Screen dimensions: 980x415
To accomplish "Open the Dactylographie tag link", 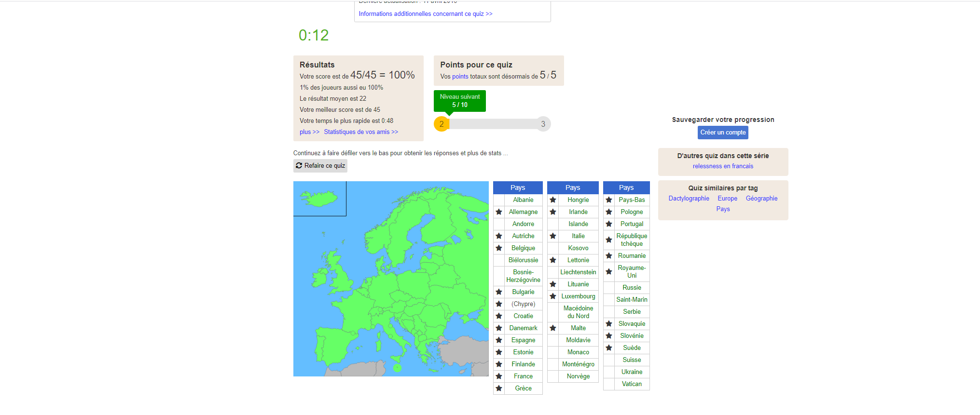I will (689, 199).
